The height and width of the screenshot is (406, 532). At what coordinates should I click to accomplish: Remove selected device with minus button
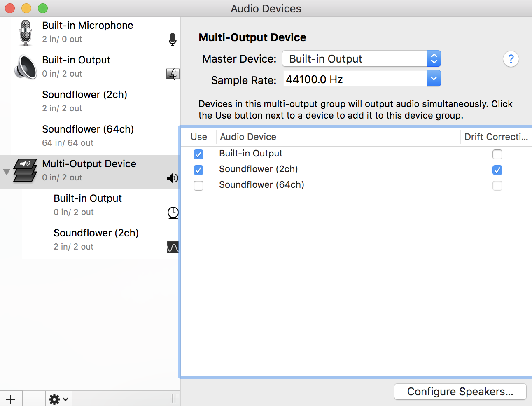(35, 399)
